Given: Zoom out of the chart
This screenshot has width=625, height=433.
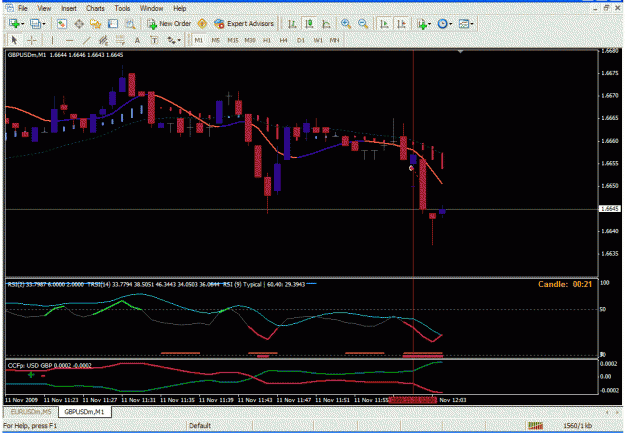Looking at the screenshot, I should [363, 24].
